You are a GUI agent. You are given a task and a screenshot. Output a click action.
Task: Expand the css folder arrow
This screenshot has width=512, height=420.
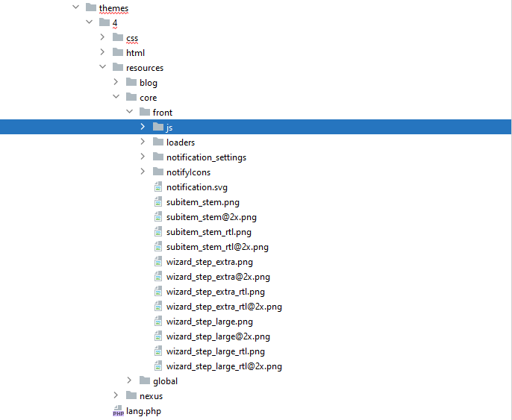click(103, 38)
